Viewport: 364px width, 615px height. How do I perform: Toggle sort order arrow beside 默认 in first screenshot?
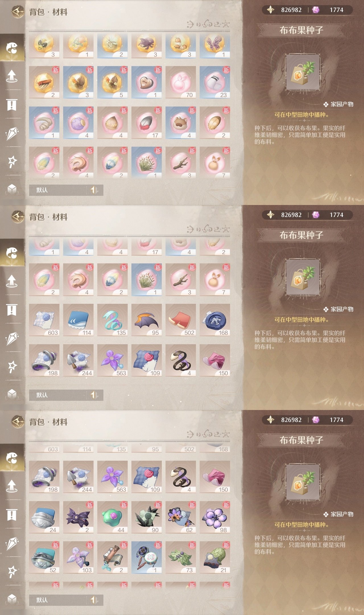click(94, 190)
